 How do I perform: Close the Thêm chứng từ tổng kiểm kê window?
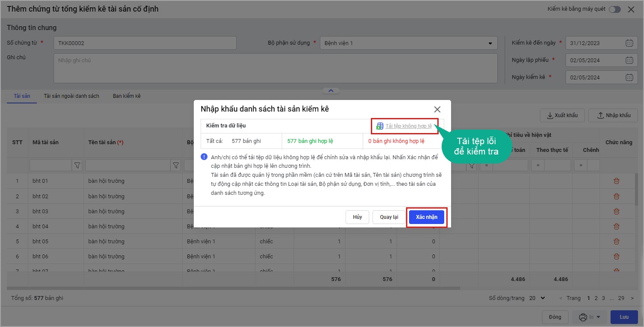(x=631, y=9)
